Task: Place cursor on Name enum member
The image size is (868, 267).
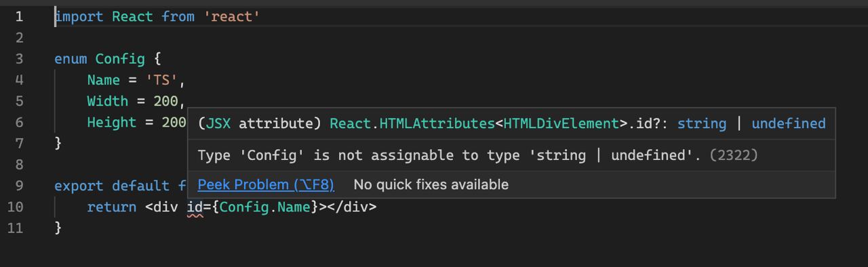Action: pos(104,80)
